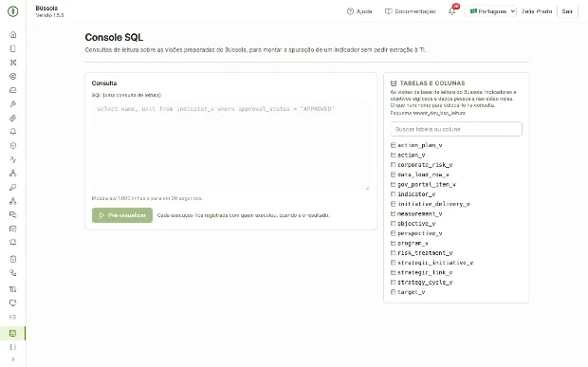Click the people hierarchy icon in sidebar

point(12,174)
